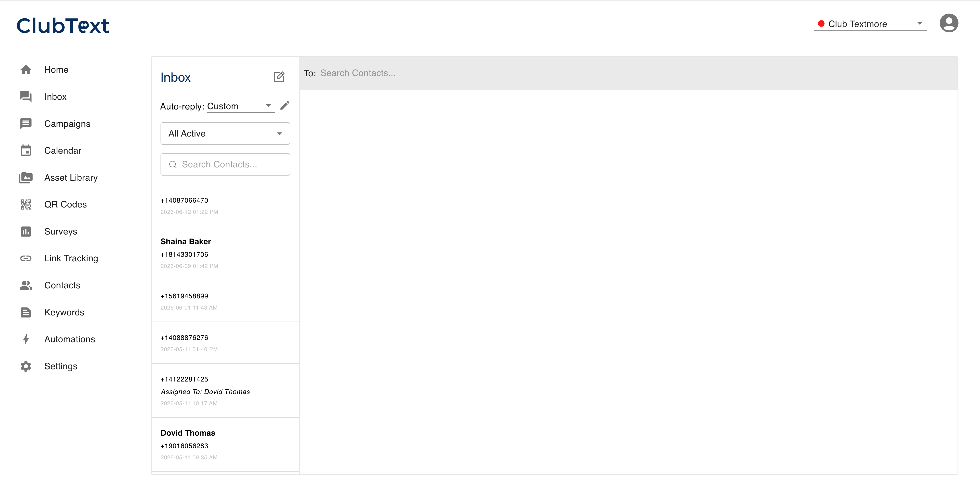Click the Campaigns message icon
The height and width of the screenshot is (492, 980).
click(26, 124)
